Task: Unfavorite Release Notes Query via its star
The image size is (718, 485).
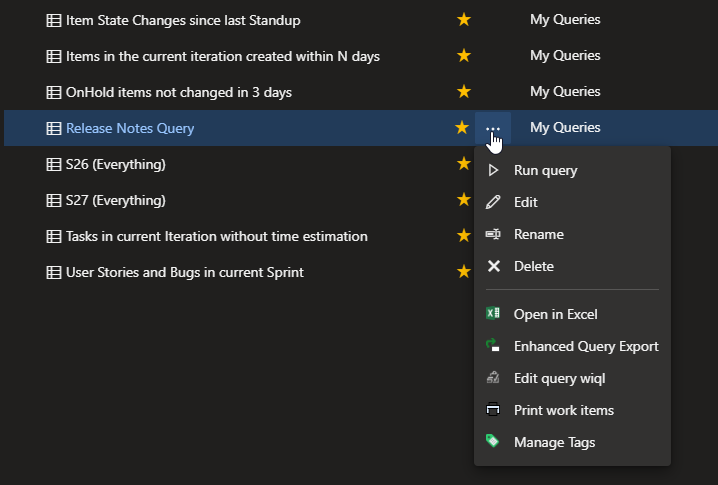Action: click(x=462, y=127)
